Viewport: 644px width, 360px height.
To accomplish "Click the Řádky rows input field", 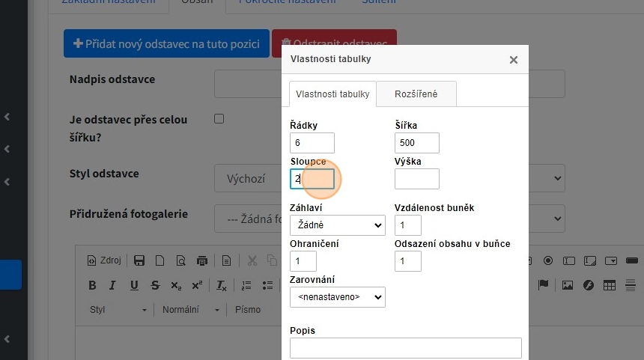I will tap(312, 142).
